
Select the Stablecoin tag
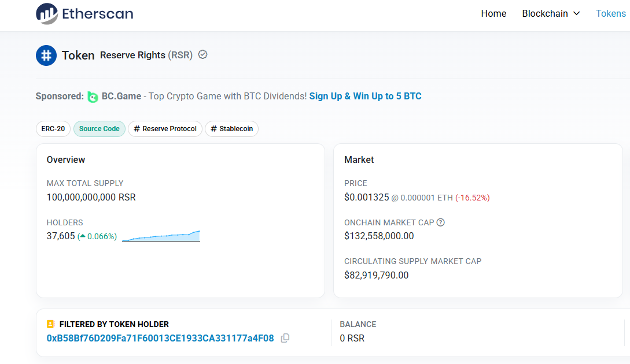(232, 129)
